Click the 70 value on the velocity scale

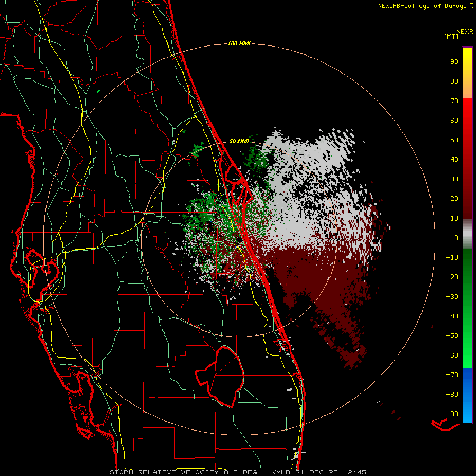pyautogui.click(x=454, y=101)
